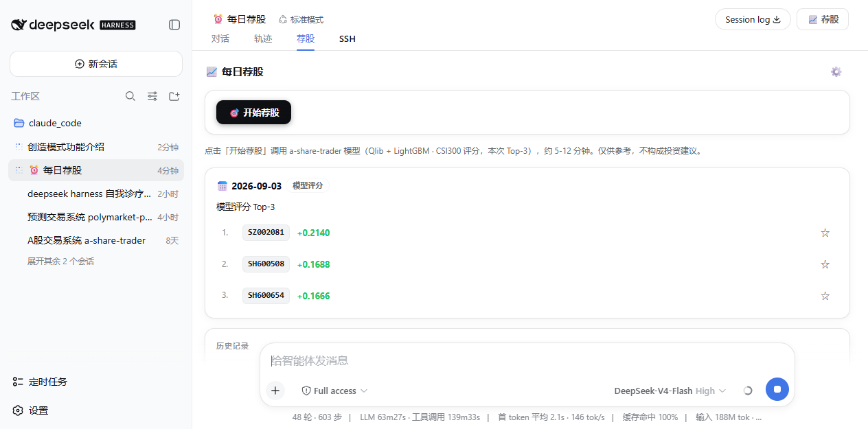The height and width of the screenshot is (429, 868).
Task: Click the 工作区 section label
Action: [x=25, y=97]
